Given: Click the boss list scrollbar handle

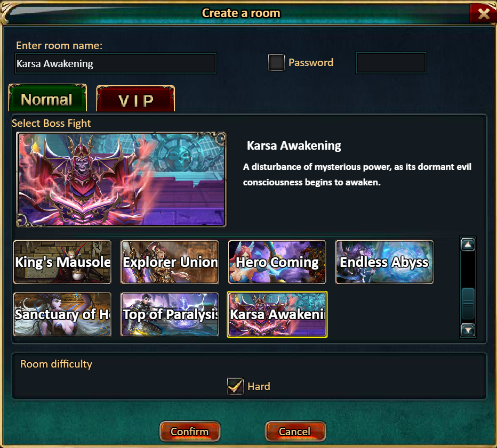Looking at the screenshot, I should tap(468, 303).
